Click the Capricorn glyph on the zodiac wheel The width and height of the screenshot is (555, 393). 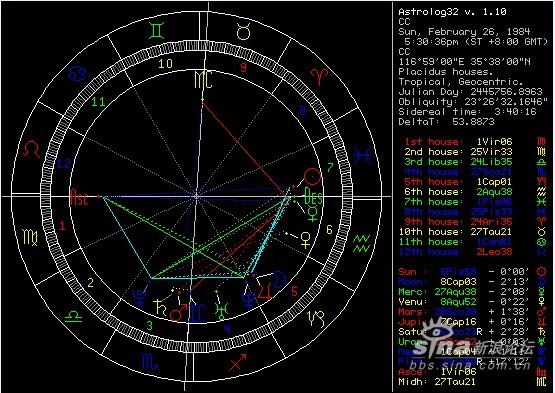click(316, 319)
